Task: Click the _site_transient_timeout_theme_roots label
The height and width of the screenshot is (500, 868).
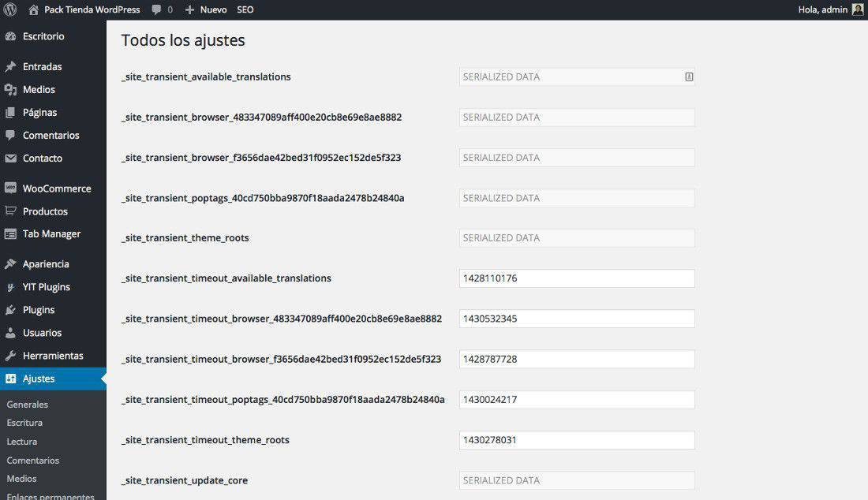Action: [x=205, y=440]
